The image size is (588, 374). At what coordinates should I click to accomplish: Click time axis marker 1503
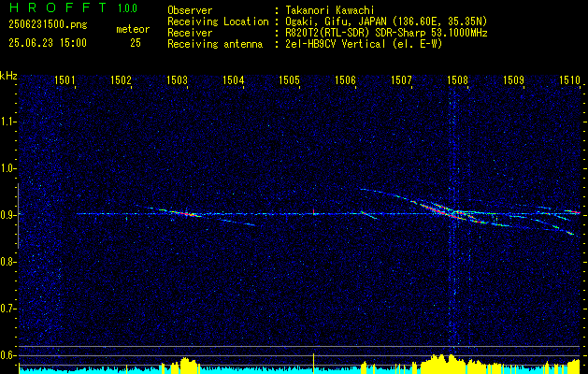coord(177,79)
